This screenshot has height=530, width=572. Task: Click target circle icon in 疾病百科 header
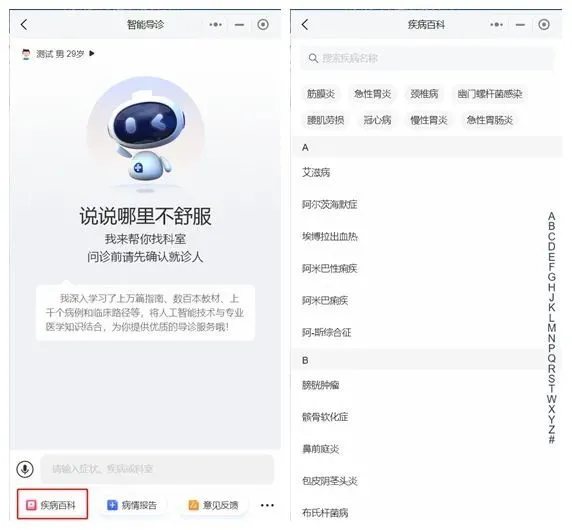point(544,24)
